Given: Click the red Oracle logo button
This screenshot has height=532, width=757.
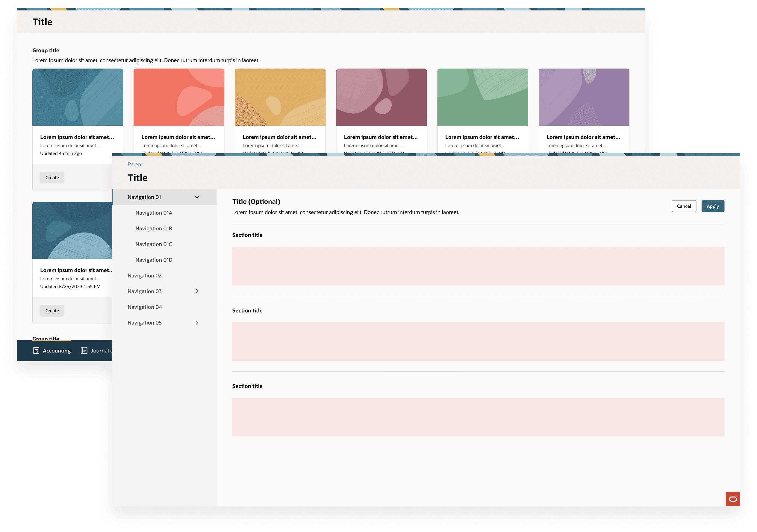Looking at the screenshot, I should (733, 499).
